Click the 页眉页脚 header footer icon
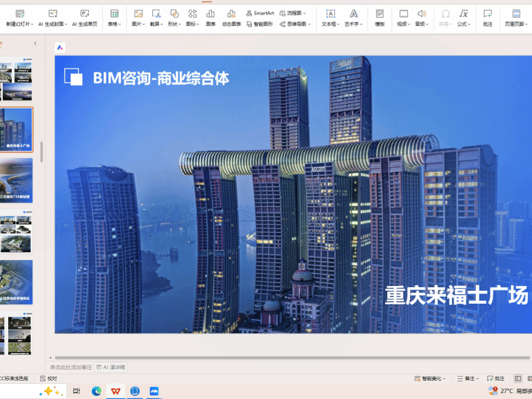The image size is (532, 399). (516, 14)
